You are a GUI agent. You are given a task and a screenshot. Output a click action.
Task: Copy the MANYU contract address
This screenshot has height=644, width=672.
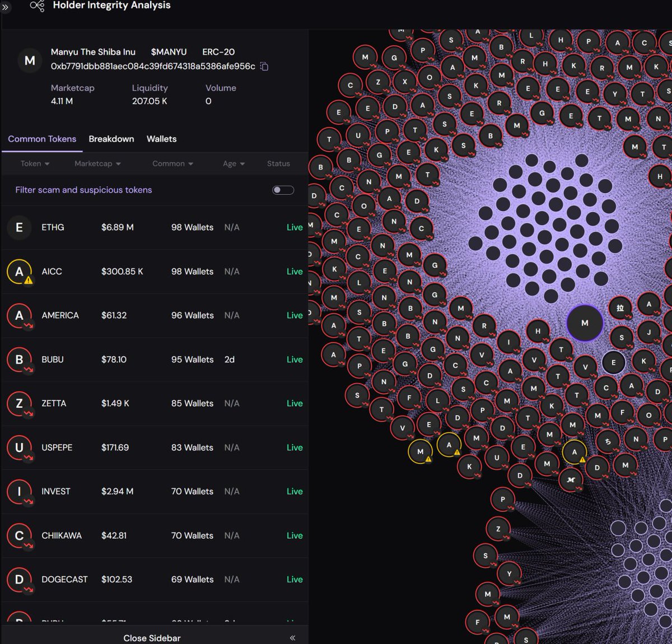point(264,67)
